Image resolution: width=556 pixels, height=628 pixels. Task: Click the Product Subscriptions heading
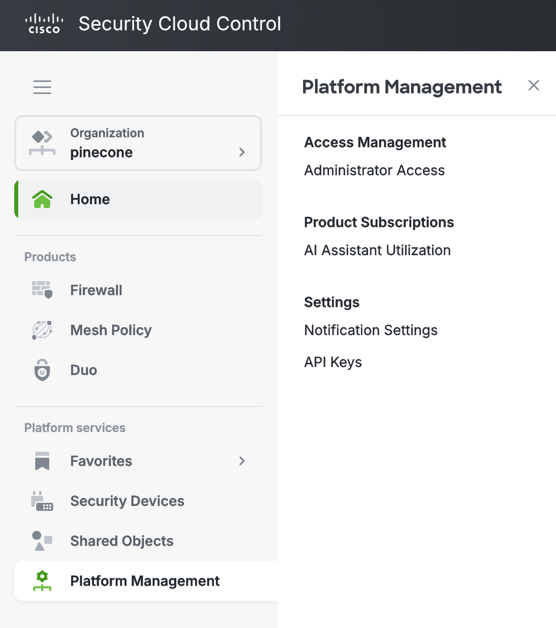(379, 222)
